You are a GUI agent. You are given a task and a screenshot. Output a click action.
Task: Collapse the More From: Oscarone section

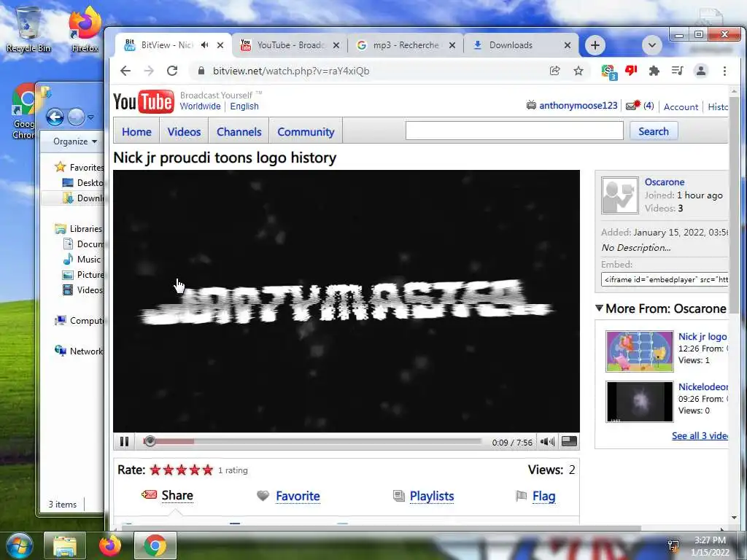tap(600, 308)
